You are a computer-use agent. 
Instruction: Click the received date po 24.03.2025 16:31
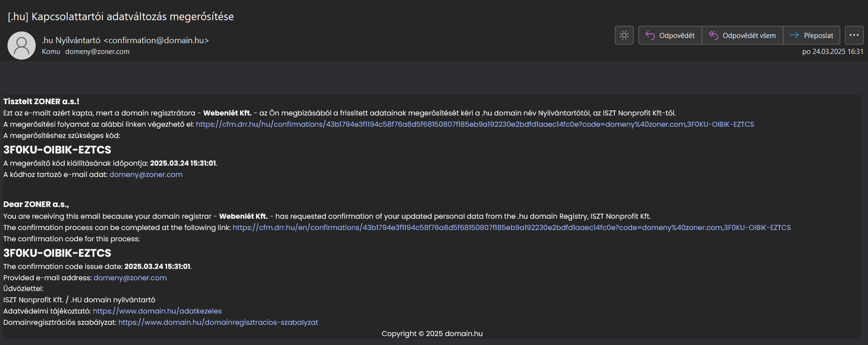tap(832, 52)
